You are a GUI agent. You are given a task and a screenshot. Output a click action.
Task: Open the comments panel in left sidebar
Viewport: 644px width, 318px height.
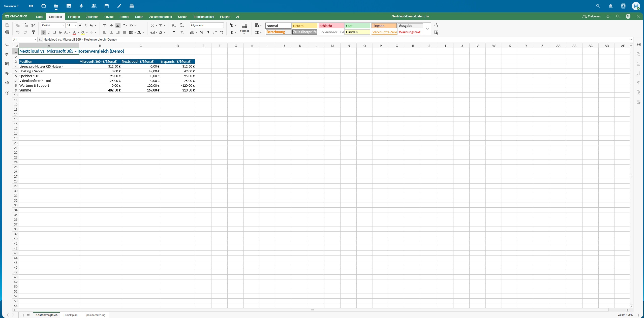(x=7, y=54)
